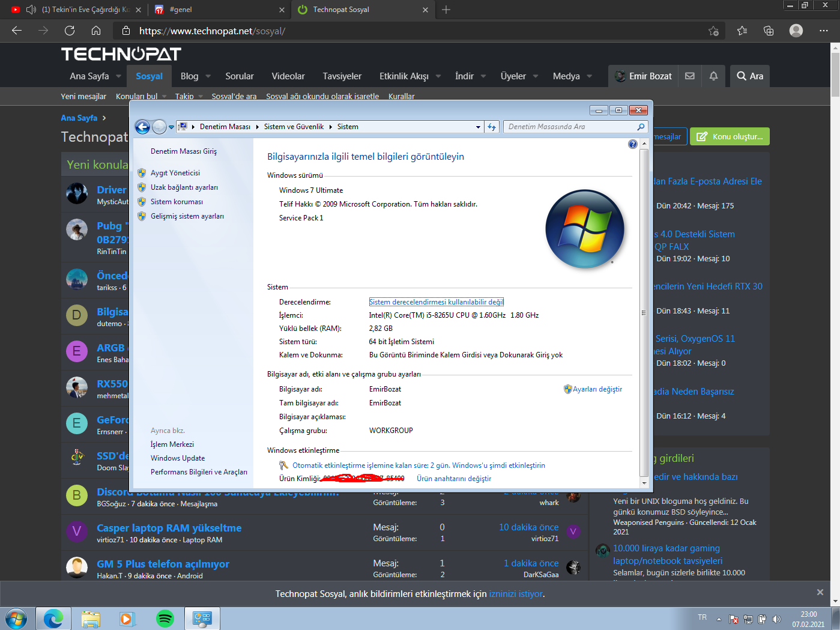
Task: Open Technopat inbox envelope icon
Action: tap(690, 76)
